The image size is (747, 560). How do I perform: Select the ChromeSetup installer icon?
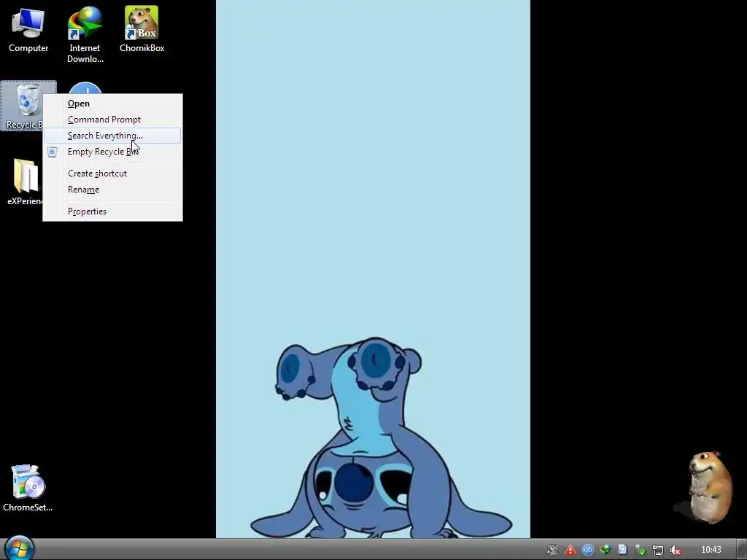28,488
